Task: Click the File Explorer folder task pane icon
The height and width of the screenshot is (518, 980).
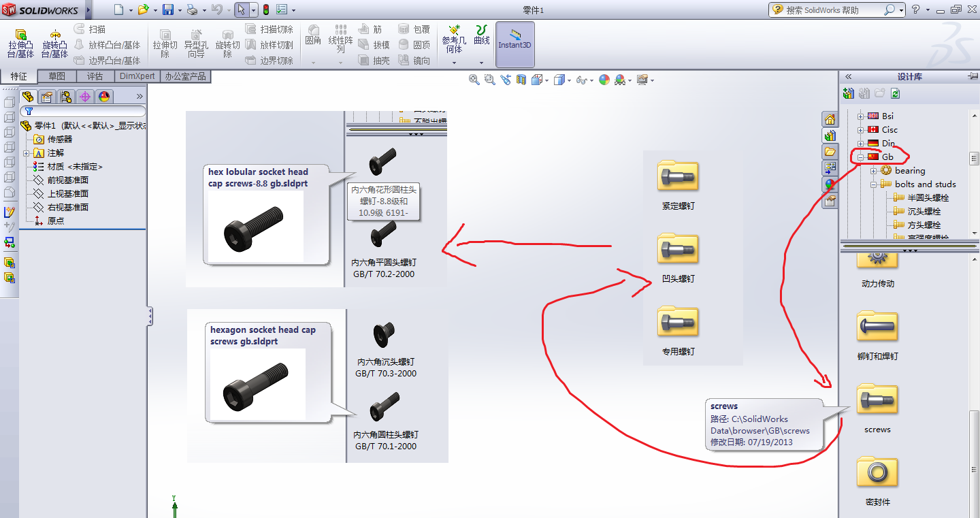Action: (x=830, y=151)
